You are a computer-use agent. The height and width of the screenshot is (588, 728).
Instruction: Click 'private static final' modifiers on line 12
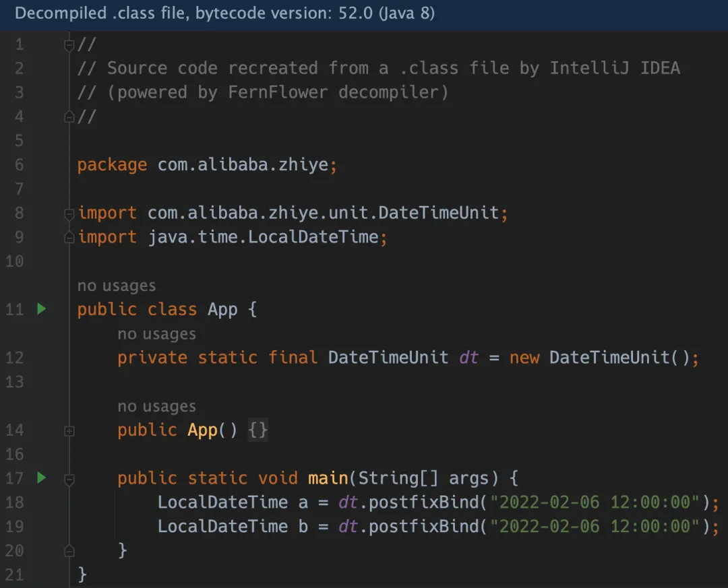coord(217,358)
